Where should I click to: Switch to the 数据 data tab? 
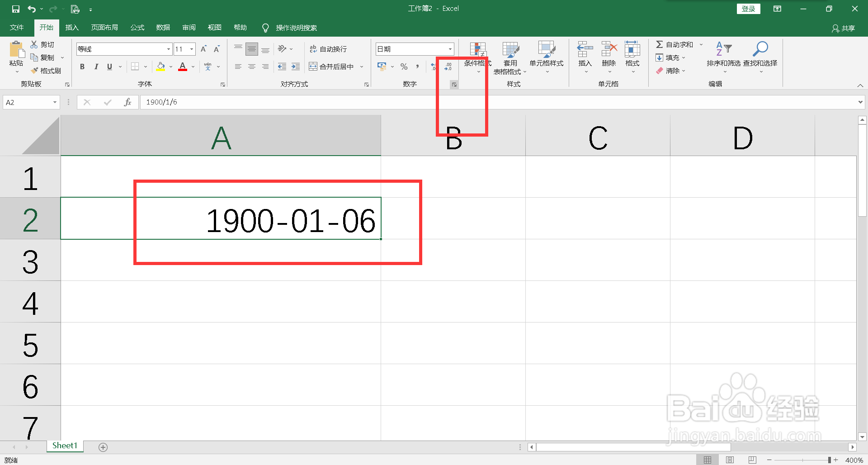[x=163, y=28]
